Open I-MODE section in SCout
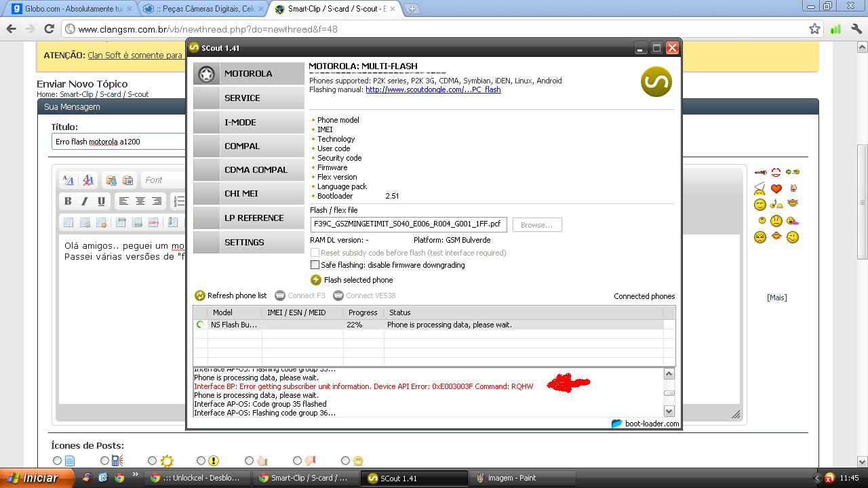 click(248, 122)
